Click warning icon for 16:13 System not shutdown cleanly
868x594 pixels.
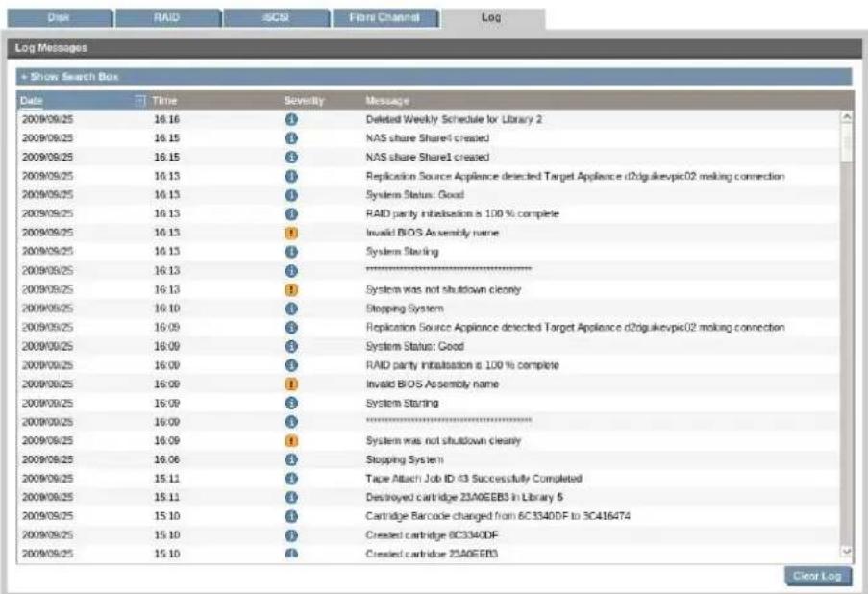(291, 290)
